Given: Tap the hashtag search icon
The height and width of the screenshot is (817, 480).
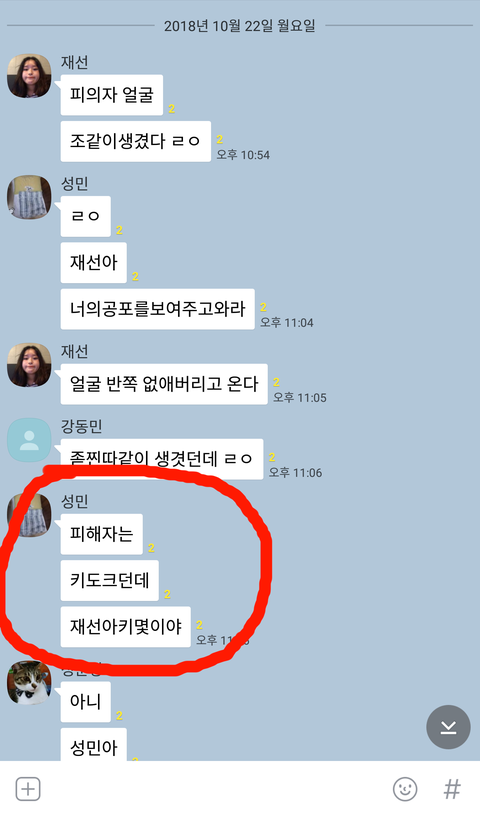Looking at the screenshot, I should [x=452, y=789].
